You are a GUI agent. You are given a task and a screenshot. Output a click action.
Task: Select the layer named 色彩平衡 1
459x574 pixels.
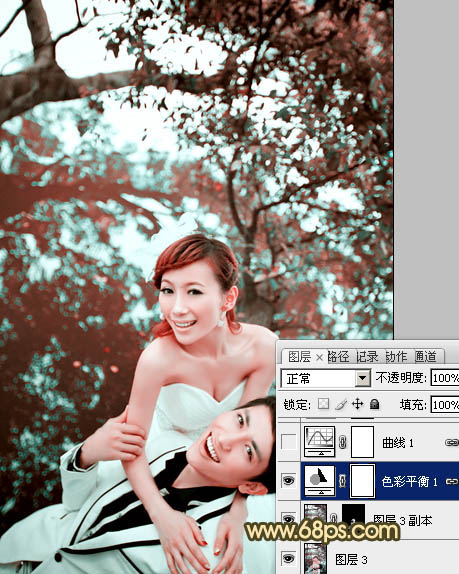[x=410, y=481]
